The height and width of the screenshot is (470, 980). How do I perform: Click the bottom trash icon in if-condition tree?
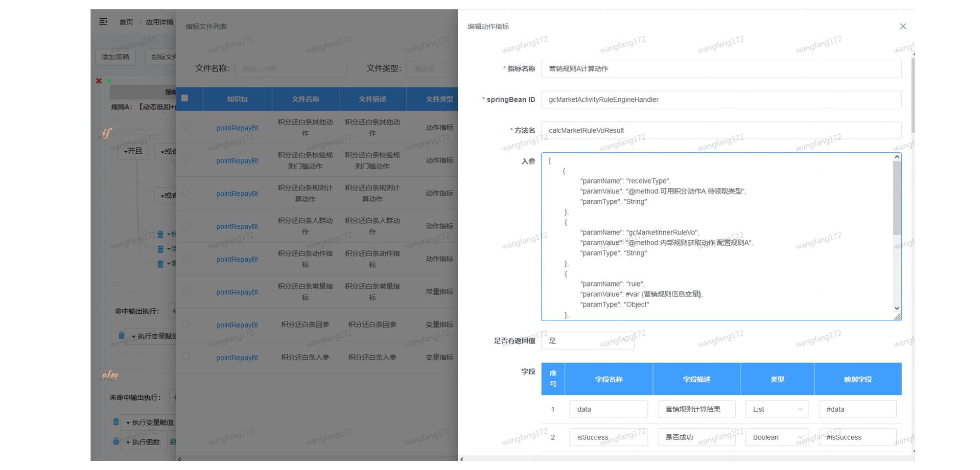[161, 264]
